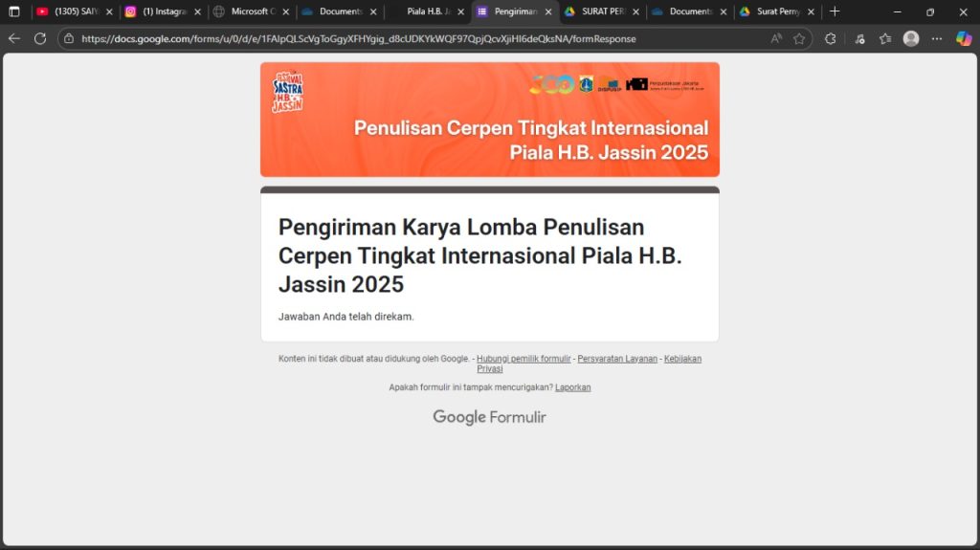This screenshot has height=550, width=980.
Task: Open the browser Settings and more menu
Action: point(937,39)
